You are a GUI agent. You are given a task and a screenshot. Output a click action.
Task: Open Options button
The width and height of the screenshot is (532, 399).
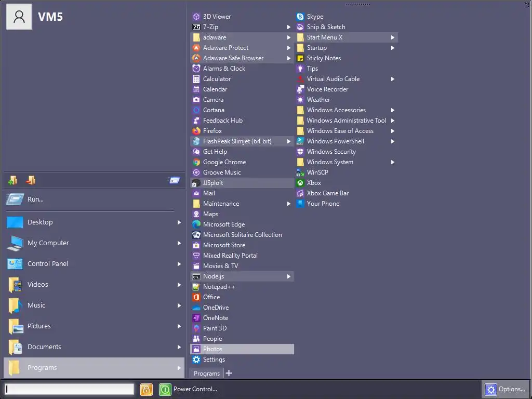pos(505,389)
